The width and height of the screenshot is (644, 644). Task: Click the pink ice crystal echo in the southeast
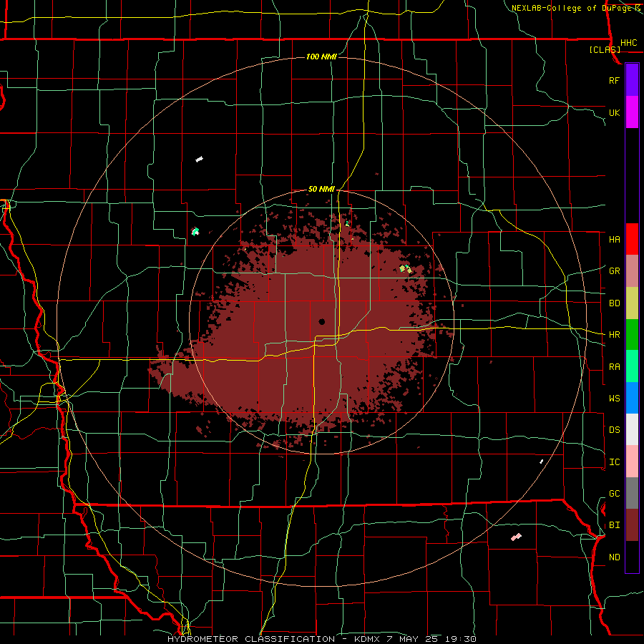click(x=516, y=537)
